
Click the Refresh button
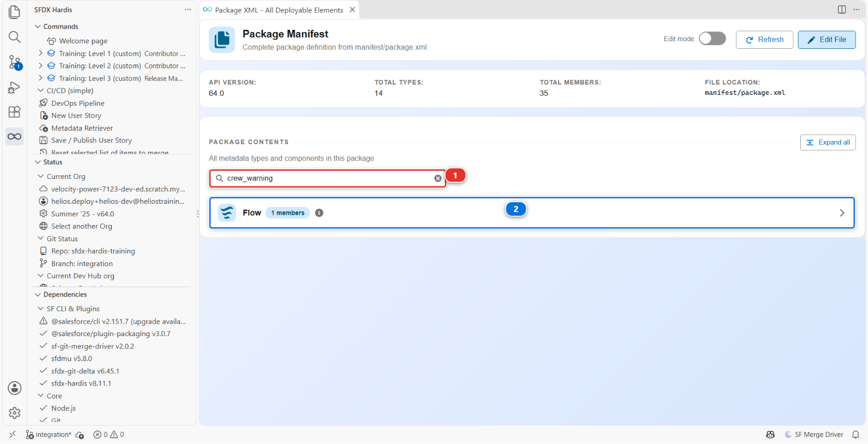[764, 40]
